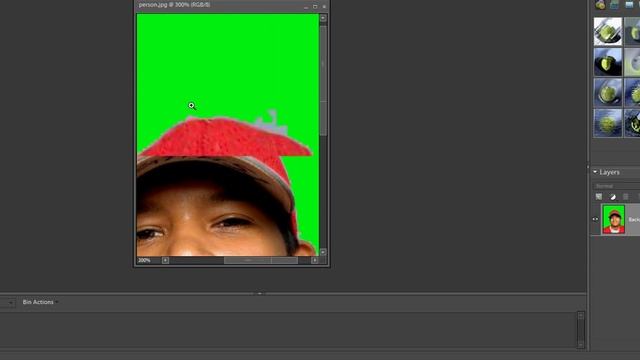Viewport: 640px width, 360px height.
Task: Open Bin Actions menu
Action: point(40,302)
